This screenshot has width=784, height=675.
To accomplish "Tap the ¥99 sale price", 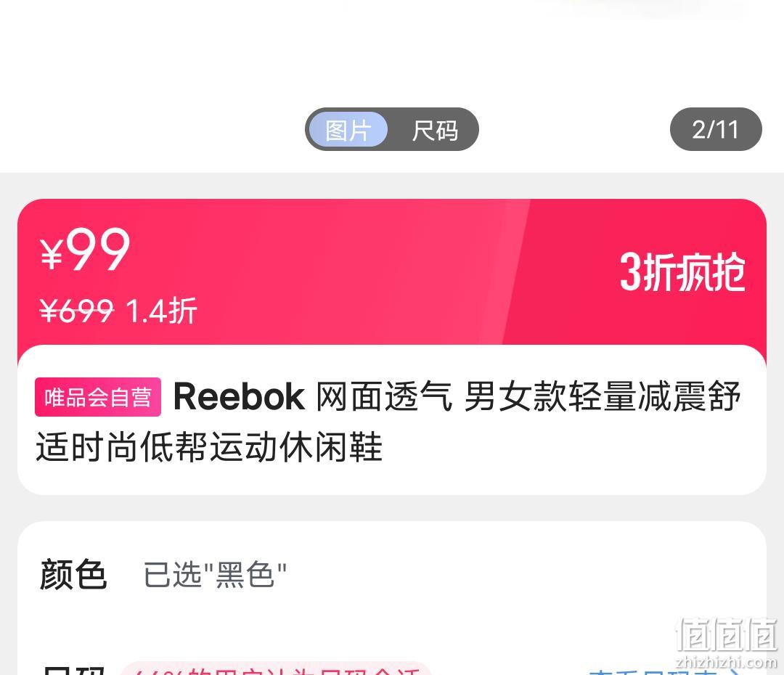I will (x=85, y=249).
